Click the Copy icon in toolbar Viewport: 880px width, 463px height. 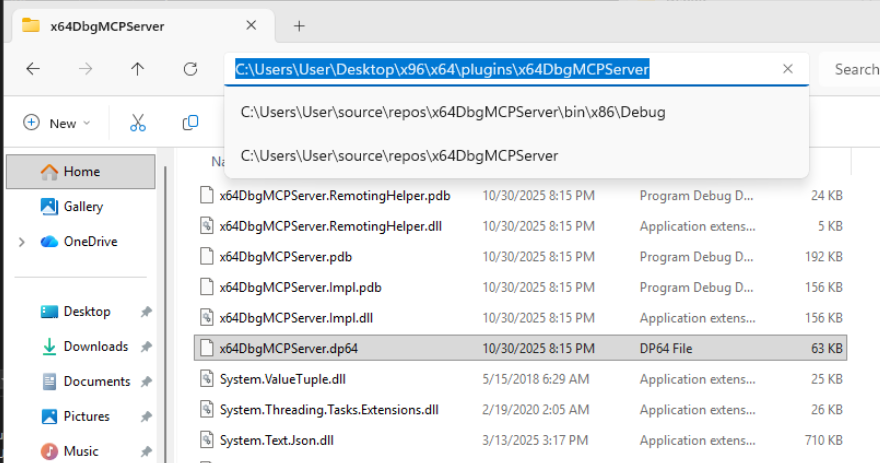click(x=190, y=122)
